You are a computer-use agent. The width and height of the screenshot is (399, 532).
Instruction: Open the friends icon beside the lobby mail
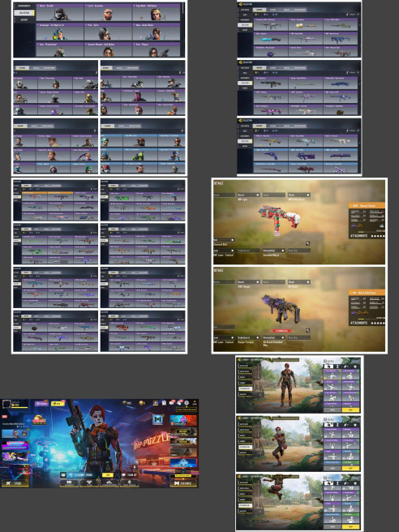(179, 403)
